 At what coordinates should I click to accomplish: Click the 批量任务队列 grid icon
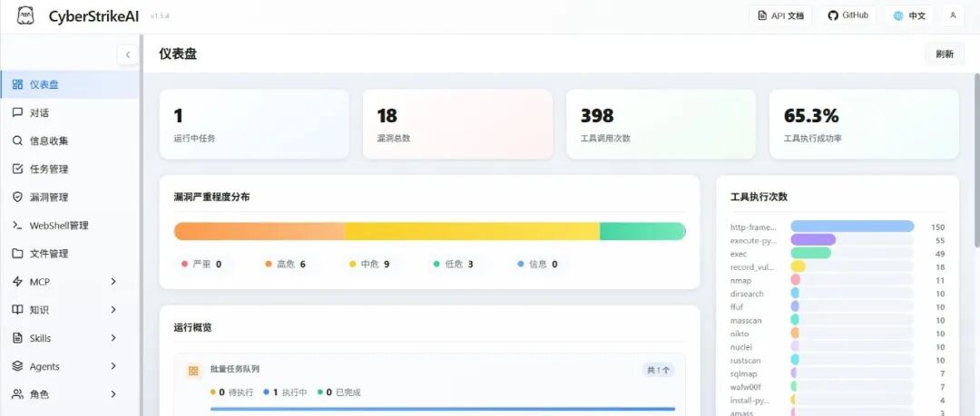[193, 371]
